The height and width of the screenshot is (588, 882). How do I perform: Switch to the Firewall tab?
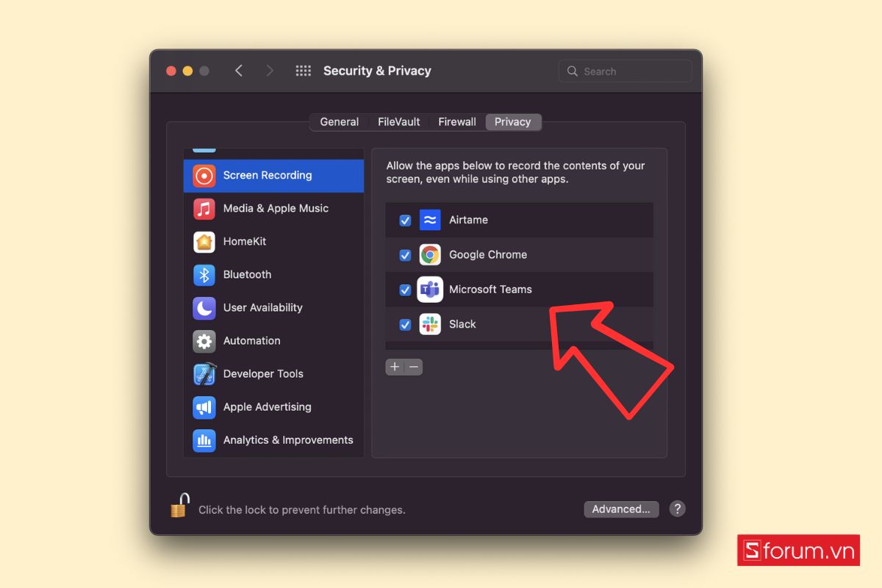click(457, 122)
